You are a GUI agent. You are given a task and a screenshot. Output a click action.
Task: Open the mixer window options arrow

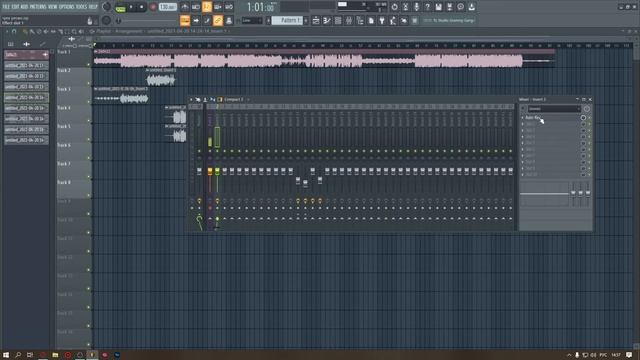[x=191, y=99]
